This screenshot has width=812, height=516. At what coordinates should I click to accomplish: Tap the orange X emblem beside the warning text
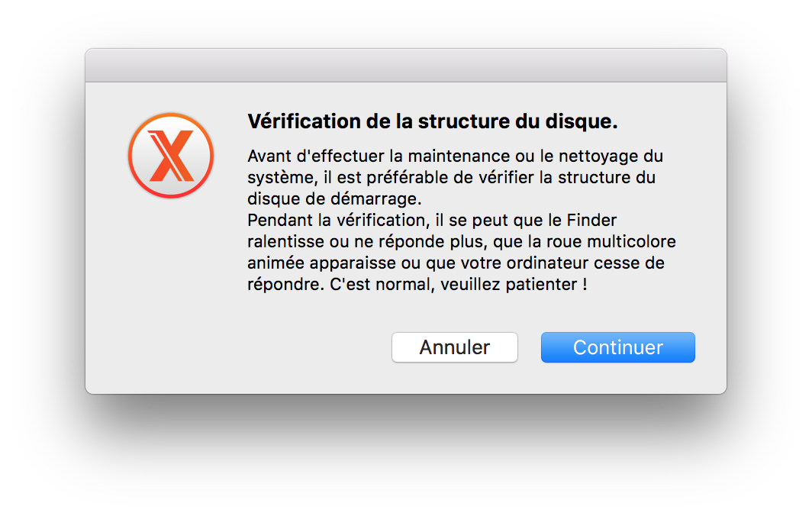(x=170, y=155)
